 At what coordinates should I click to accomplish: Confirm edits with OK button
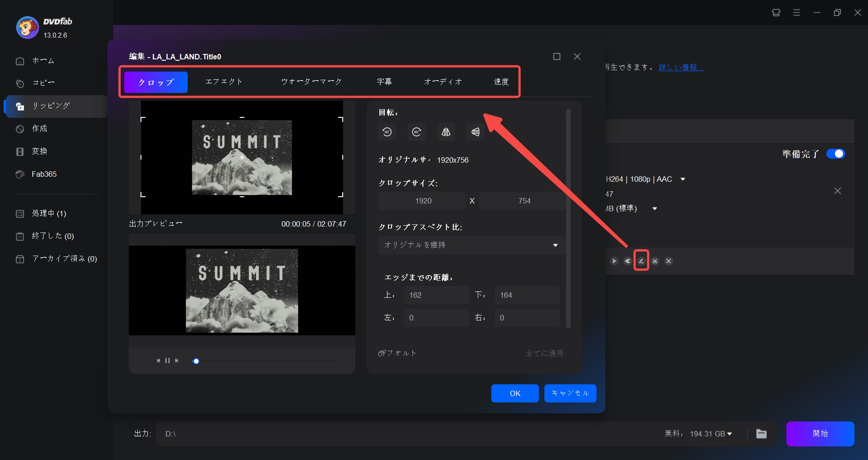[515, 393]
